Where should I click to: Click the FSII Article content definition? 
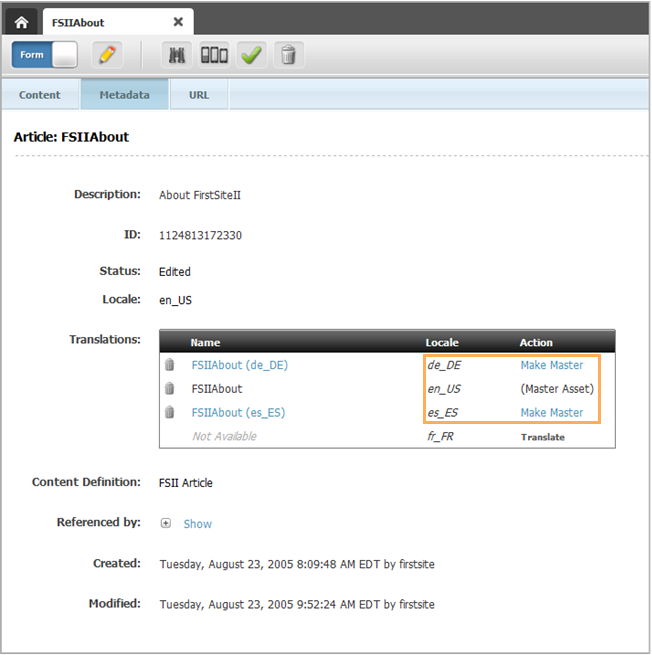click(x=185, y=483)
